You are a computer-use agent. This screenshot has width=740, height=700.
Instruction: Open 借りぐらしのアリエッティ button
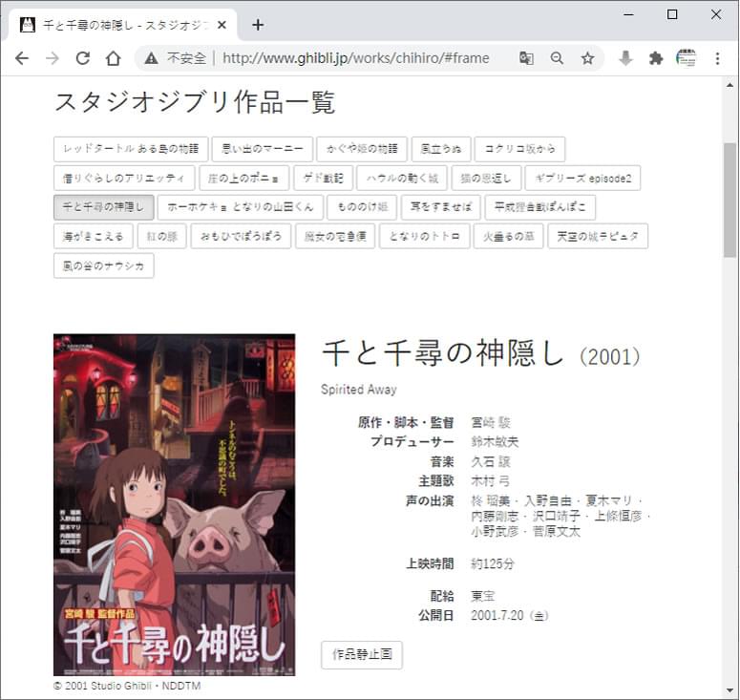pos(124,178)
